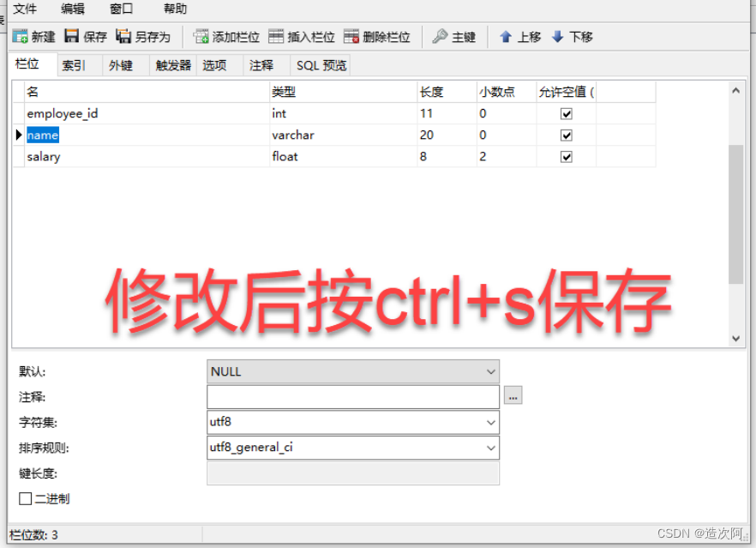Open the 排序规则 utf8_general_ci dropdown
The width and height of the screenshot is (756, 548).
(x=490, y=448)
